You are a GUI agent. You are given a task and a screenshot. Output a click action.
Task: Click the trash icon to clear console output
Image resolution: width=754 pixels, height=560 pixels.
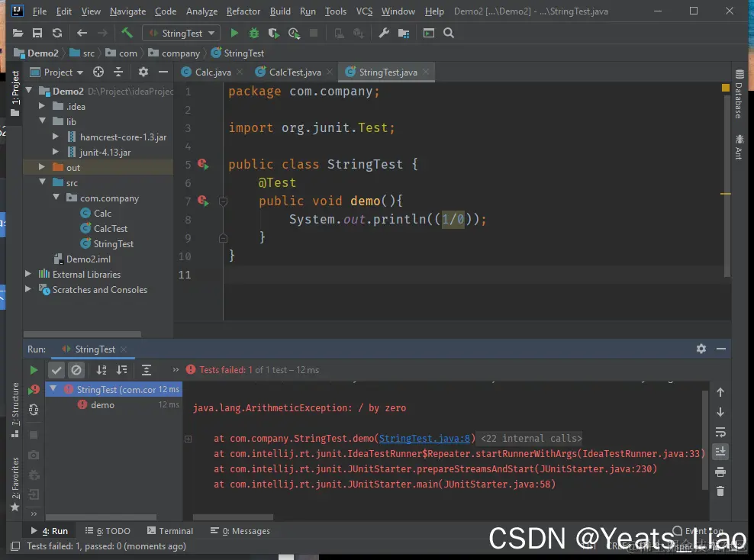pyautogui.click(x=720, y=491)
